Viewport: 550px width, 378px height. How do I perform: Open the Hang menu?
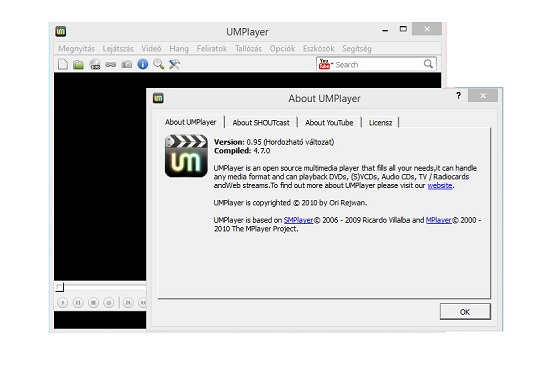click(x=179, y=48)
